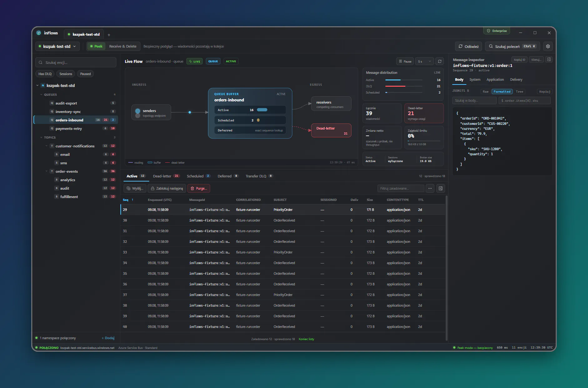Image resolution: width=588 pixels, height=388 pixels.
Task: Click the Klonuj... button
Action: (x=536, y=59)
